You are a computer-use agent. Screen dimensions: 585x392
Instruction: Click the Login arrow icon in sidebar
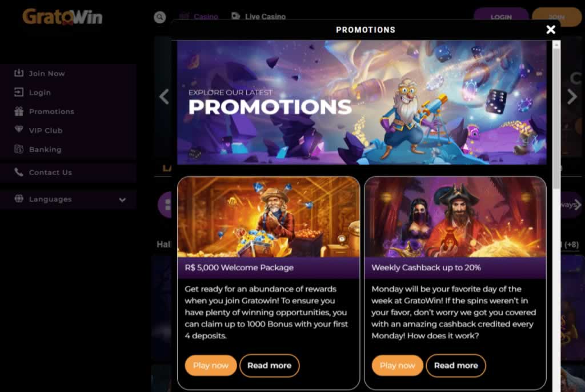coord(19,92)
